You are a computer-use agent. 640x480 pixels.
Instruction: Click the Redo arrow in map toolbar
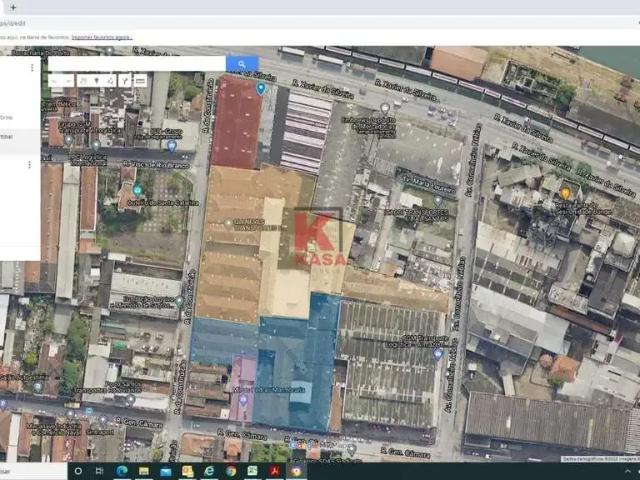68,81
